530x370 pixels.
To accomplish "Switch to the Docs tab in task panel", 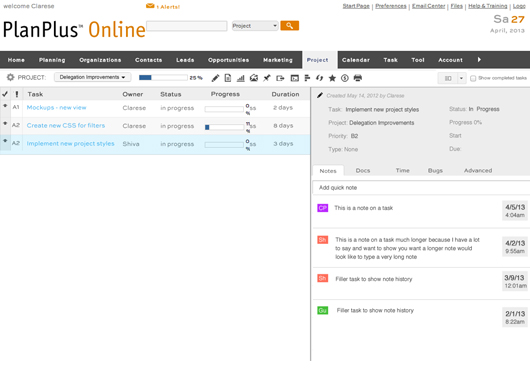I will click(363, 171).
